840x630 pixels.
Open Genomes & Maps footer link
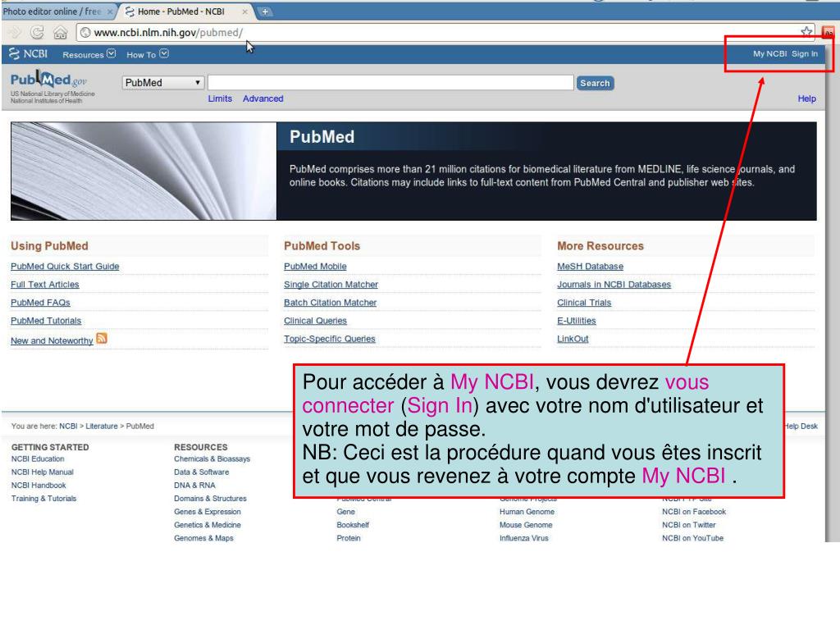(x=203, y=538)
